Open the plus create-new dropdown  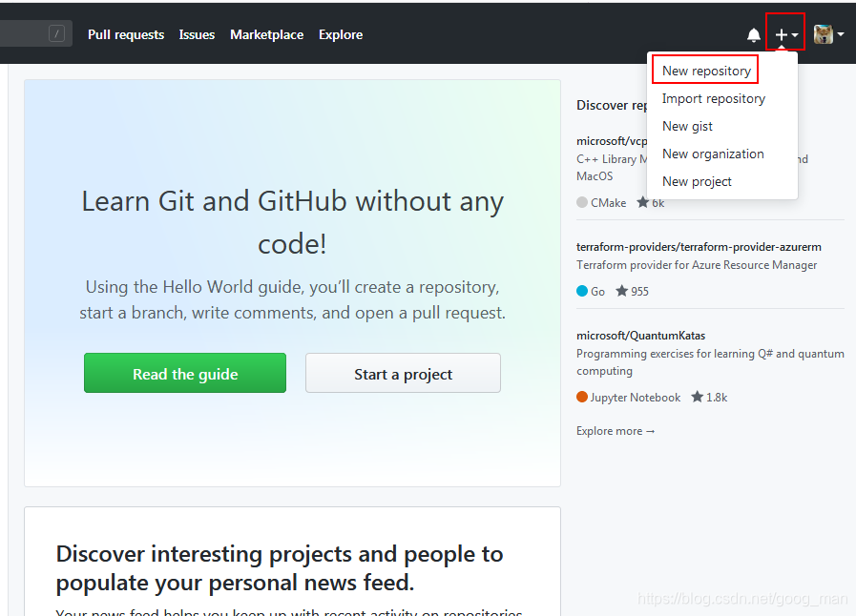coord(786,35)
